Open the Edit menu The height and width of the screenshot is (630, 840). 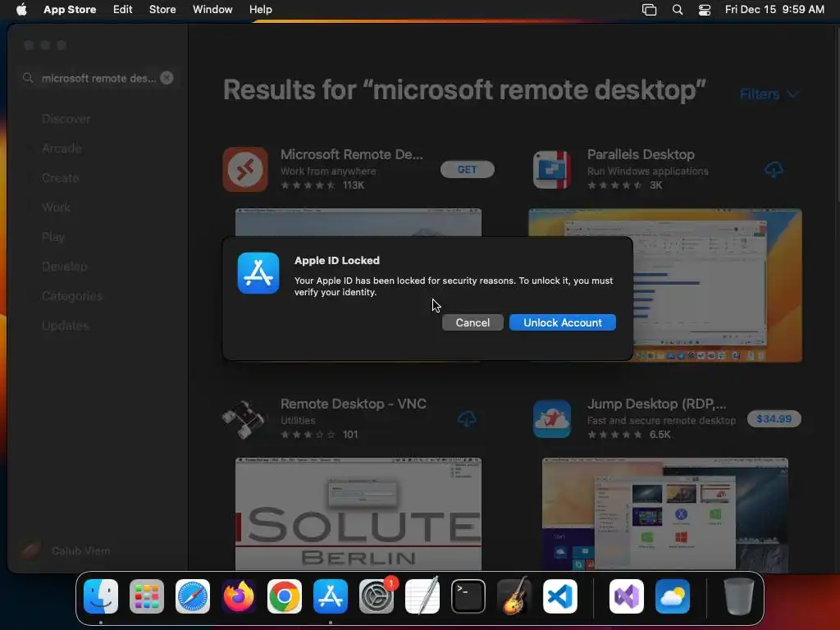click(123, 9)
